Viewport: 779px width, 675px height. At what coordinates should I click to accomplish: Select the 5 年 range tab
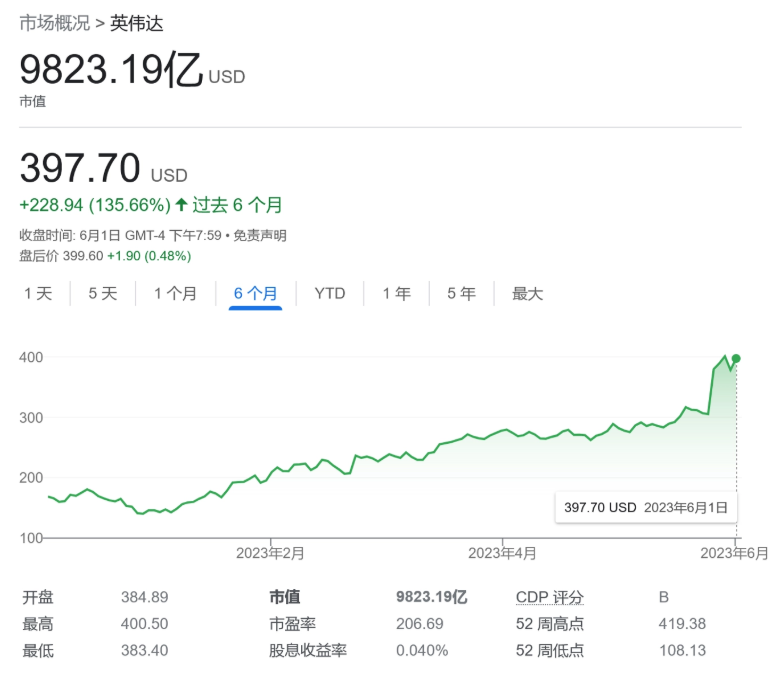[x=462, y=294]
